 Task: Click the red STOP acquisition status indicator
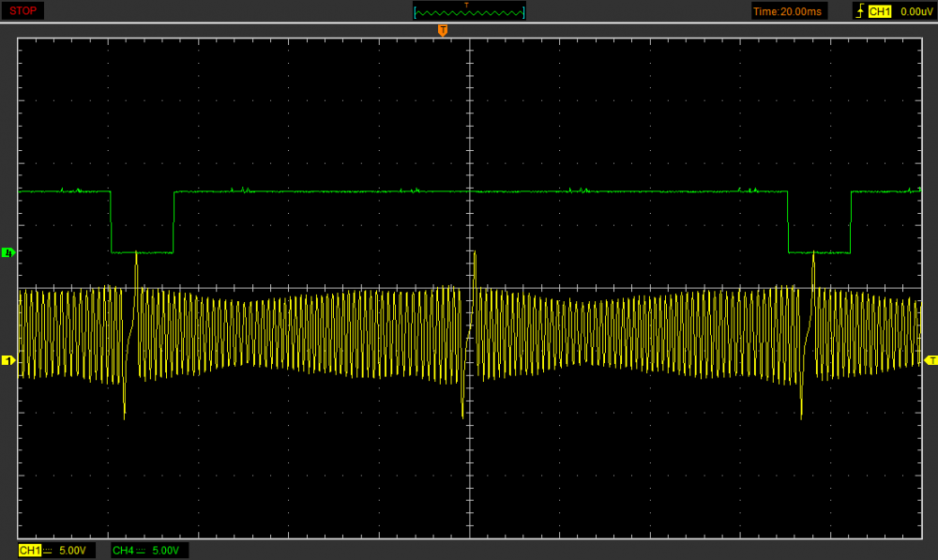(x=23, y=11)
